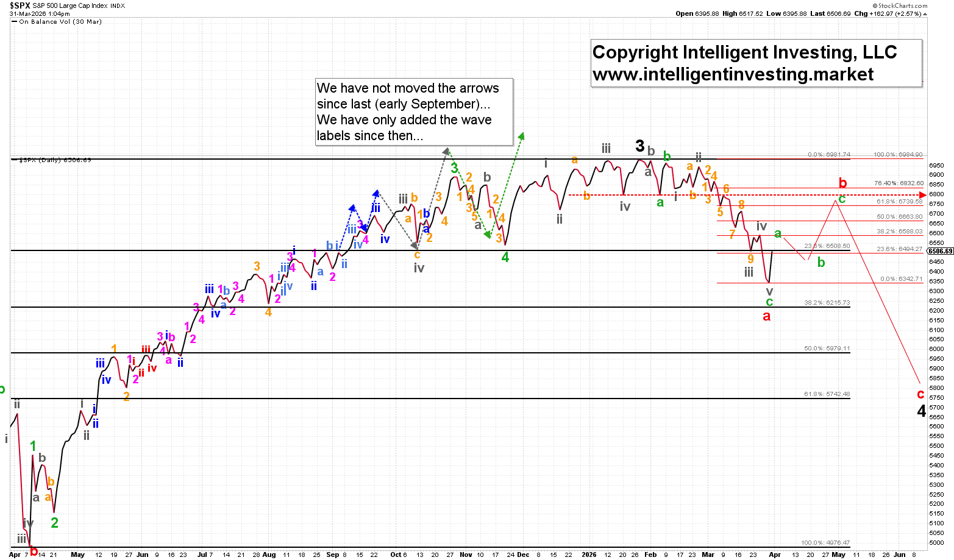The width and height of the screenshot is (954, 560).
Task: Click the large black wave 4 label
Action: [922, 411]
